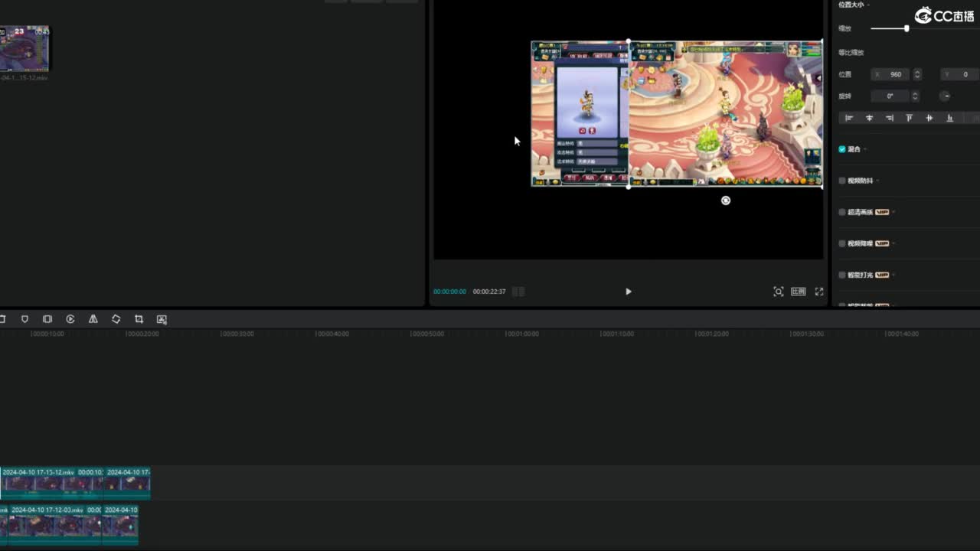980x551 pixels.
Task: Click the current timecode 00:00:00:00
Action: [x=449, y=292]
